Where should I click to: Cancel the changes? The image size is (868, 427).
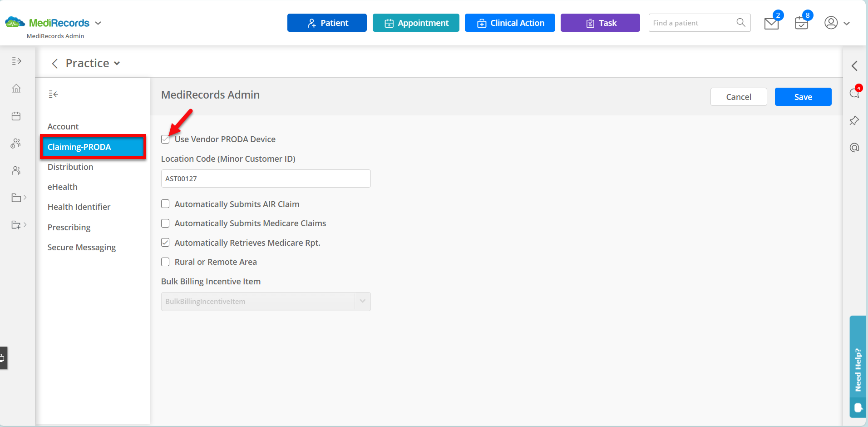pos(739,97)
